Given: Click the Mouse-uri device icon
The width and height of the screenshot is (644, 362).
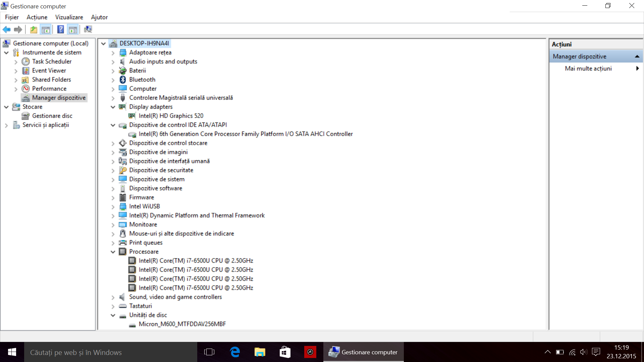Looking at the screenshot, I should coord(123,233).
